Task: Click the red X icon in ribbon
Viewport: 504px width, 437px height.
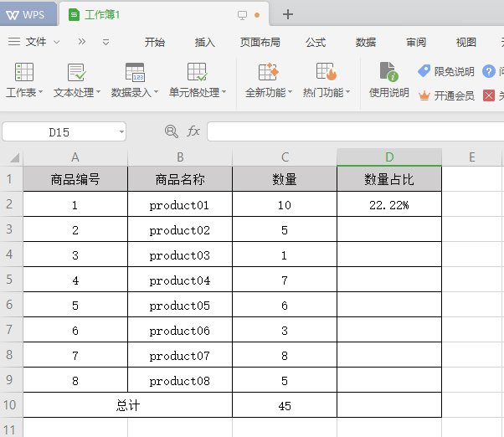Action: 489,95
